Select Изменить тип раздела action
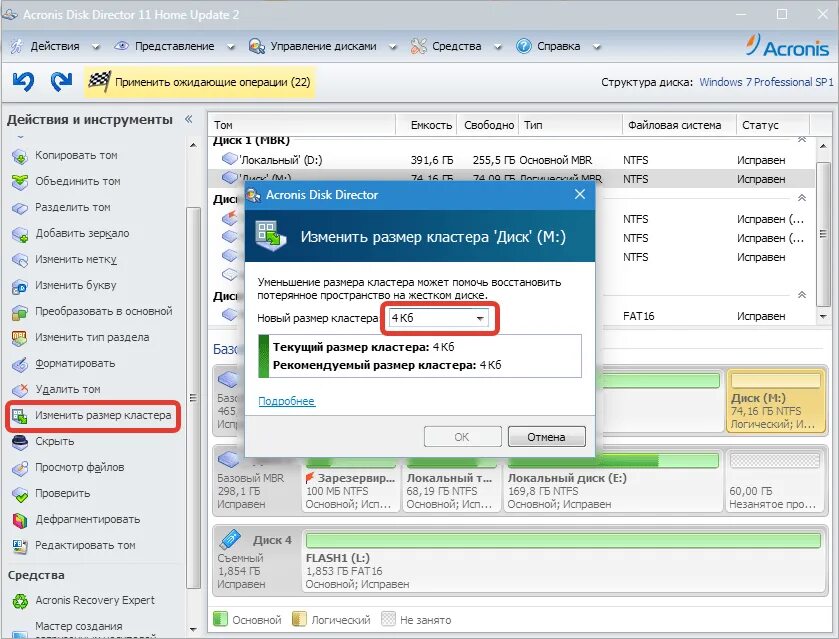Screen dimensions: 839x639 tap(92, 337)
